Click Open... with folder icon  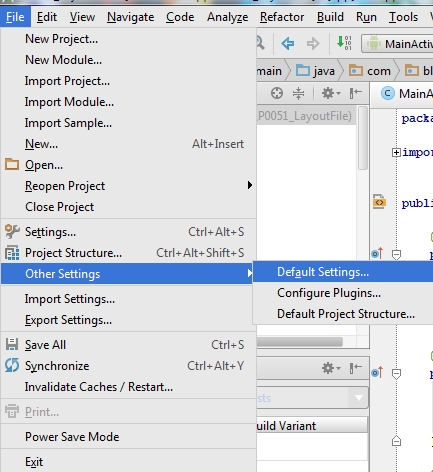coord(128,165)
